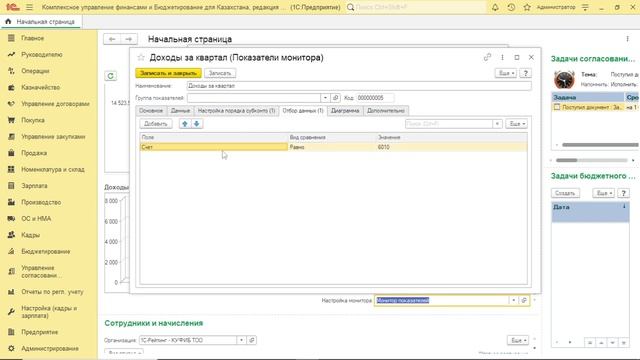Image resolution: width=640 pixels, height=360 pixels.
Task: Click the Код field value
Action: [x=375, y=98]
